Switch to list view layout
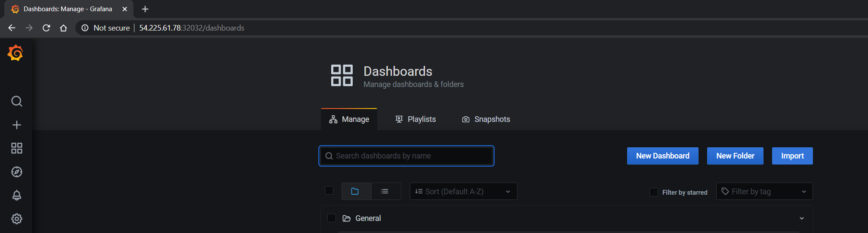Viewport: 868px width, 233px height. [385, 191]
